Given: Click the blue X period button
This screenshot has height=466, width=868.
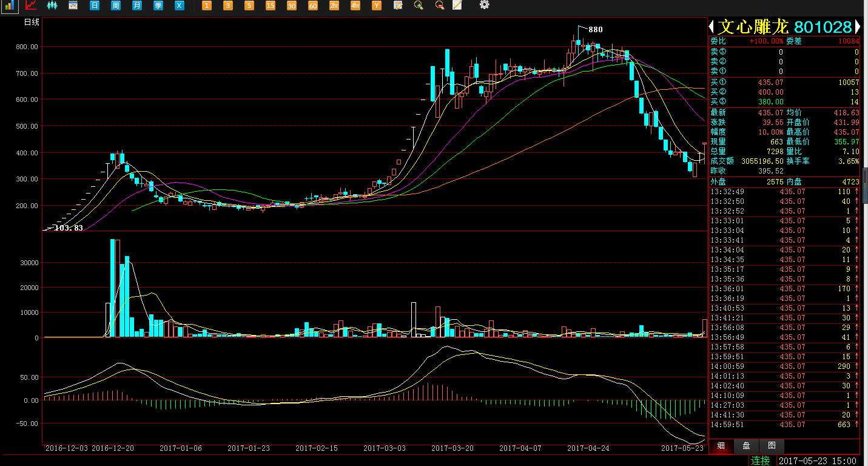Looking at the screenshot, I should click(x=179, y=5).
